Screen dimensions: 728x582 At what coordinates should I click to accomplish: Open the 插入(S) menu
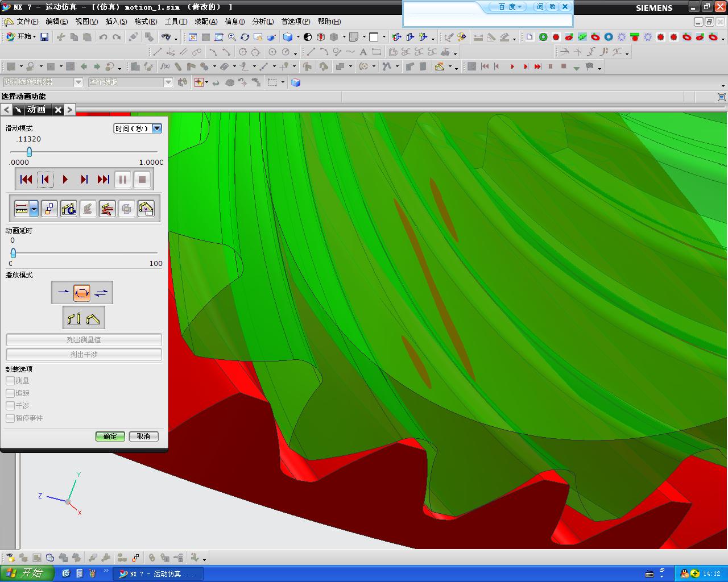coord(116,22)
